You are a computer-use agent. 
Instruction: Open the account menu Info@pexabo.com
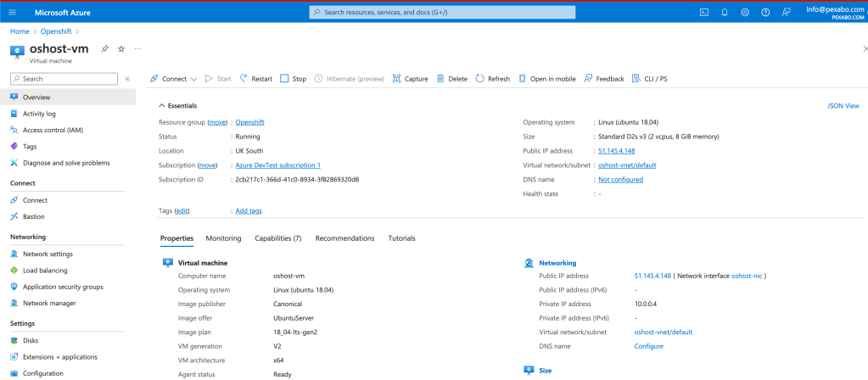834,12
